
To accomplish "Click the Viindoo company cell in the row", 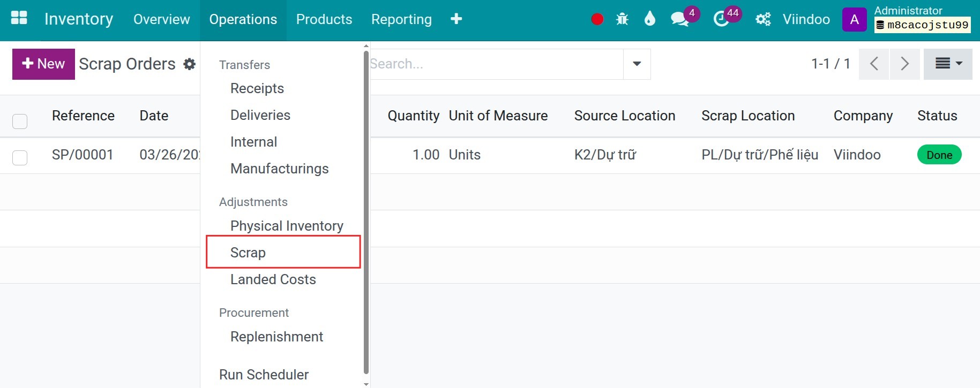I will click(857, 155).
